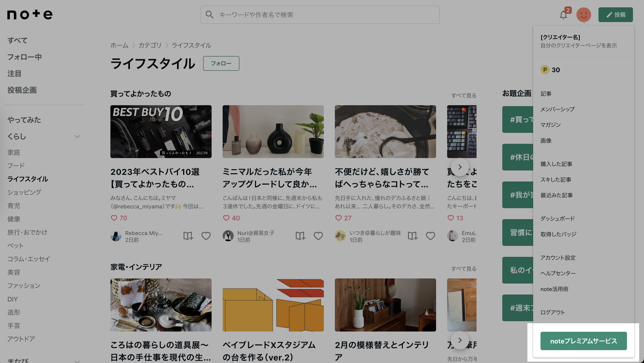Select 投稿企画 in the sidebar
Viewport: 644px width, 363px height.
click(22, 90)
